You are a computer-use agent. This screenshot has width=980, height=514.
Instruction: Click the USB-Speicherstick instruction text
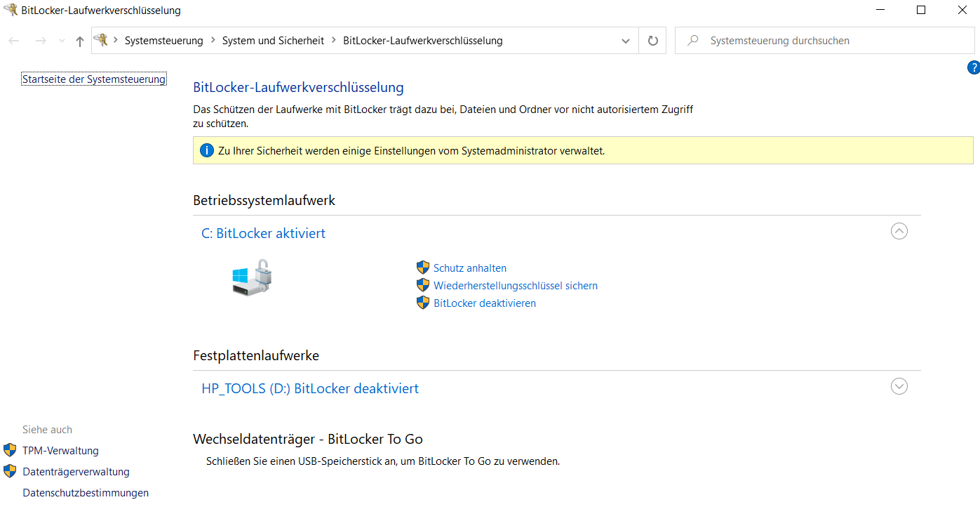point(383,461)
